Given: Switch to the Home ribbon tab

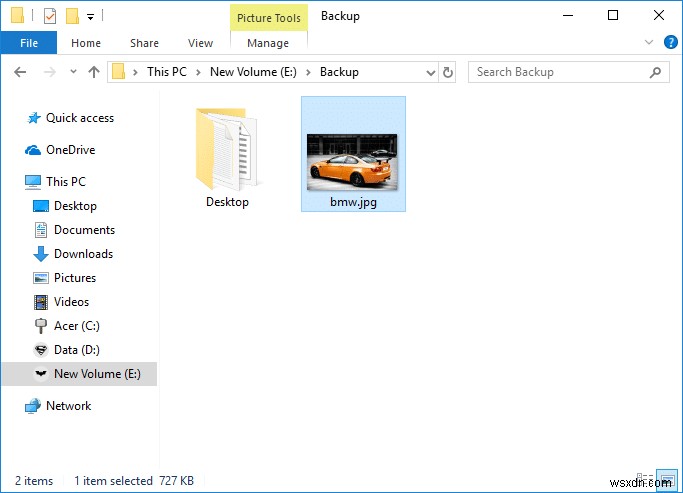Looking at the screenshot, I should (x=86, y=43).
